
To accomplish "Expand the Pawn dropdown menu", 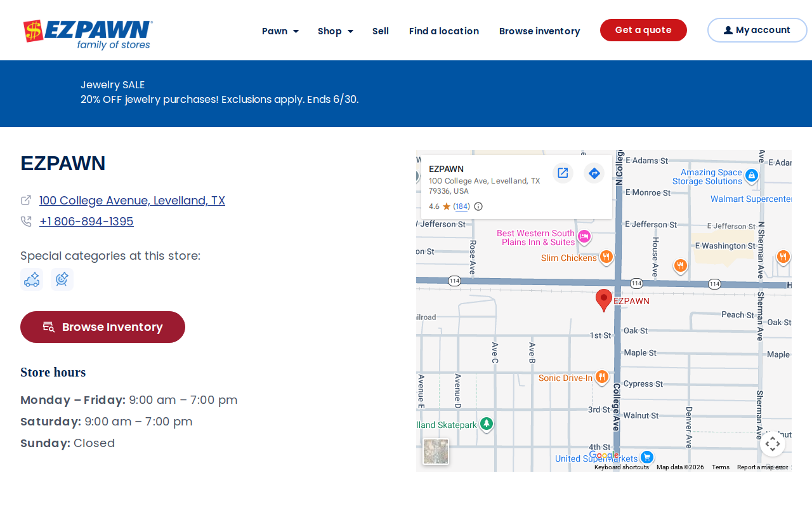I will [280, 31].
